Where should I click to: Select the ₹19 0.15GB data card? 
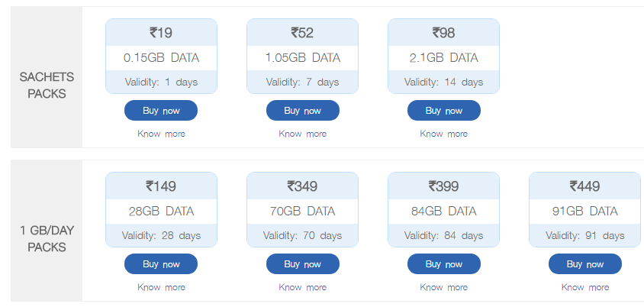[162, 57]
